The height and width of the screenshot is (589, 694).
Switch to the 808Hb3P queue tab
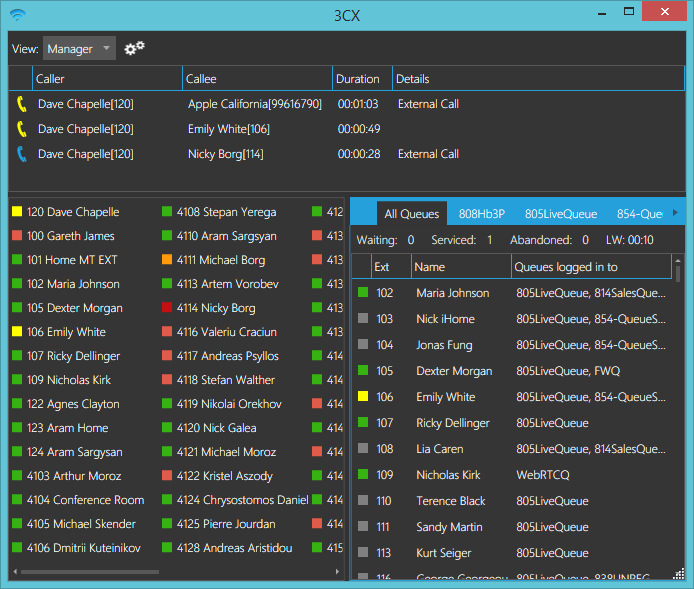click(x=482, y=214)
